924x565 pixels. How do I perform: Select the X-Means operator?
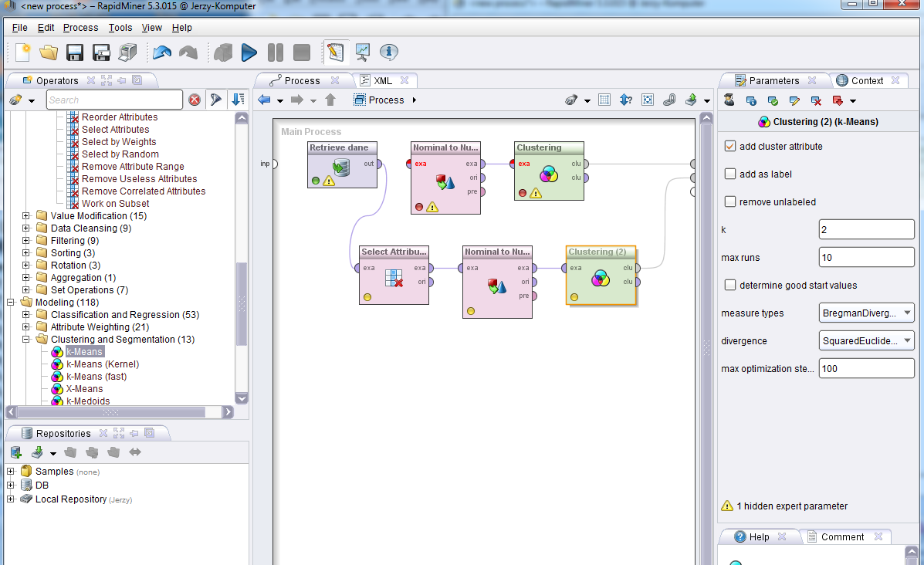coord(84,389)
